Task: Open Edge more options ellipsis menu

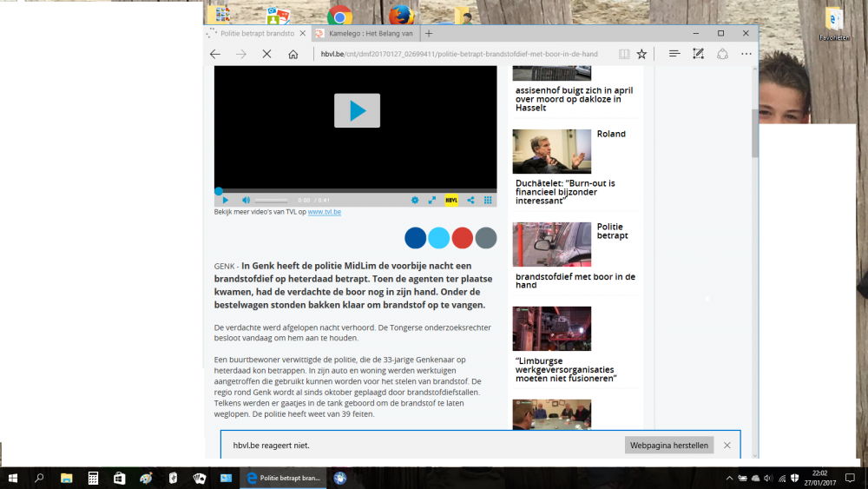Action: click(x=746, y=54)
